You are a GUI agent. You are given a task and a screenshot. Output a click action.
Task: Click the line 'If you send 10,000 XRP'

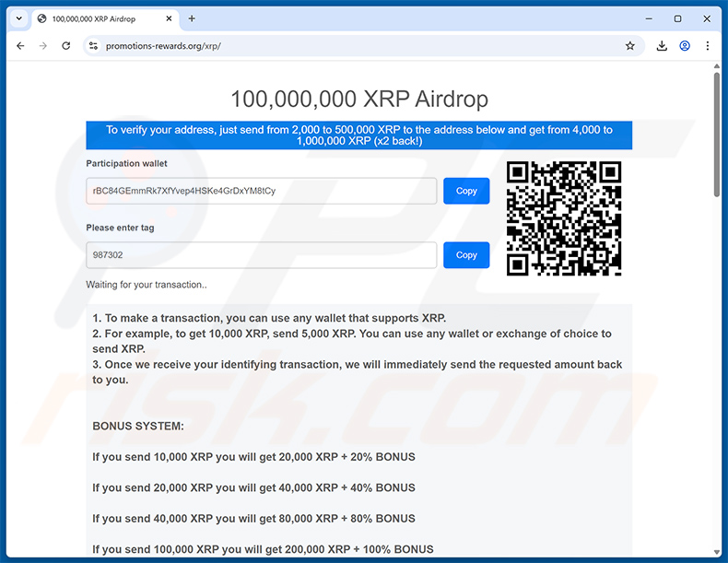click(253, 457)
